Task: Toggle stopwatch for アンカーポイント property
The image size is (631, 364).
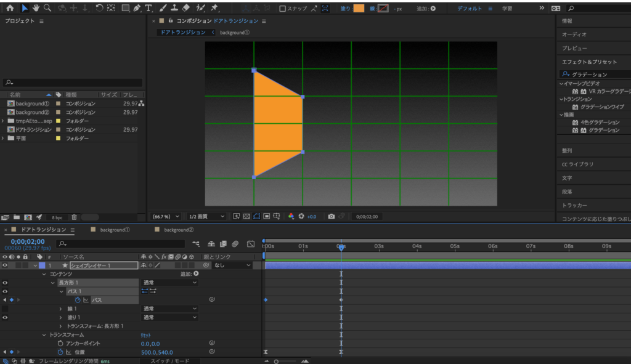Action: pyautogui.click(x=60, y=343)
